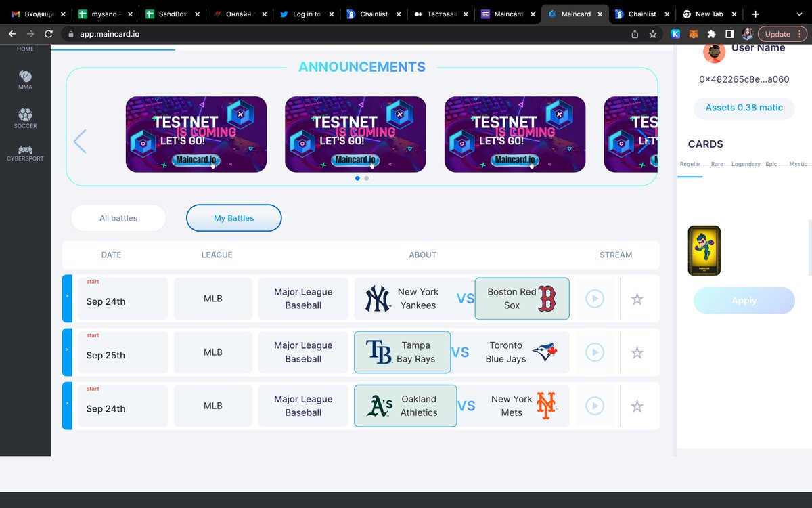Switch to the SandBox browser tab

173,14
